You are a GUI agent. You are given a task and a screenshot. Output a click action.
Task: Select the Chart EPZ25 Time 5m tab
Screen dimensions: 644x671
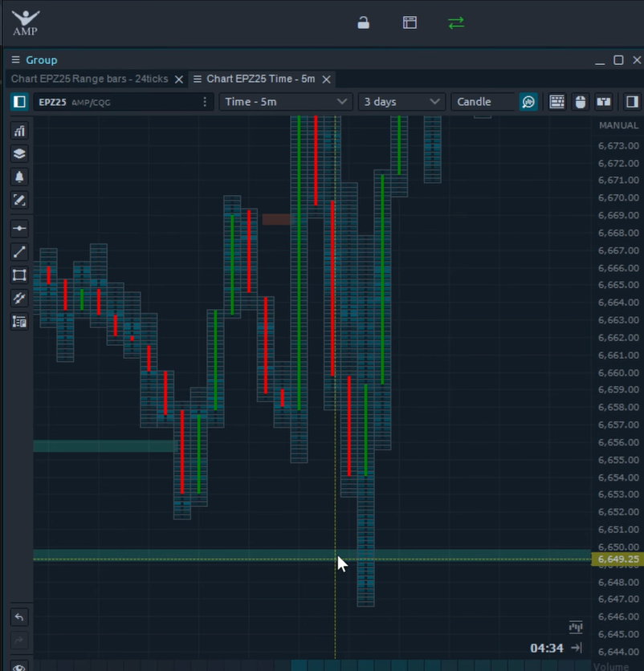click(x=261, y=79)
